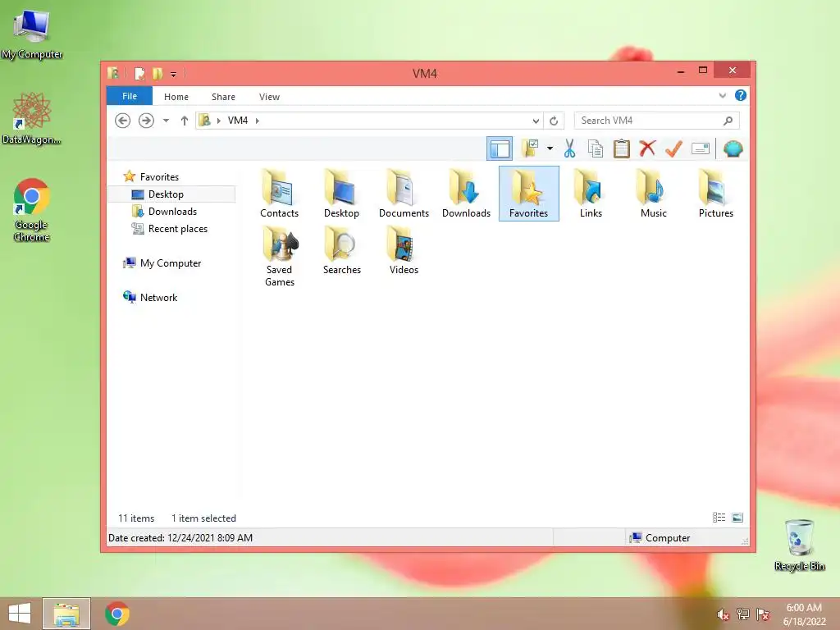Expand the arrow after VM4 breadcrumb
The width and height of the screenshot is (840, 630).
[257, 121]
